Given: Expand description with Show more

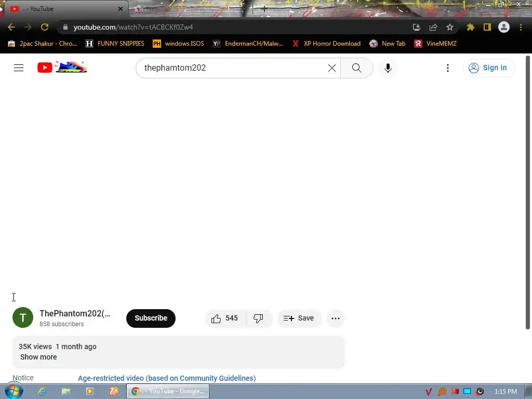Looking at the screenshot, I should pyautogui.click(x=38, y=357).
